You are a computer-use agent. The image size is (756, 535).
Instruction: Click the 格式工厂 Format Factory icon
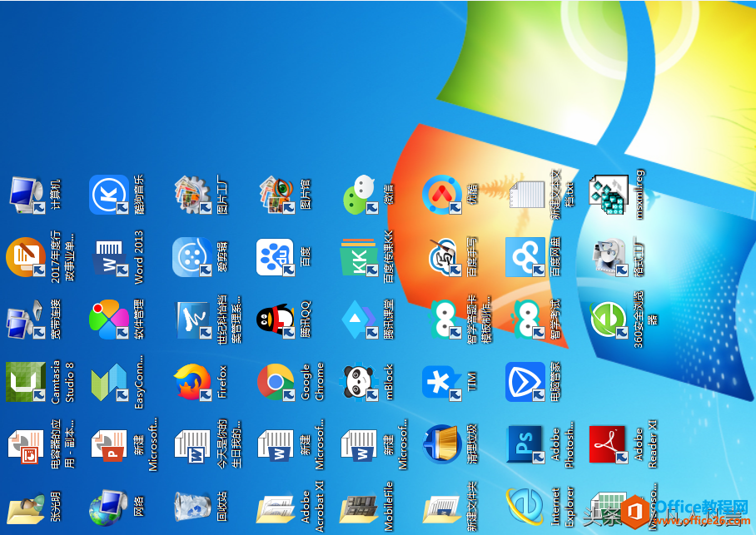(609, 257)
